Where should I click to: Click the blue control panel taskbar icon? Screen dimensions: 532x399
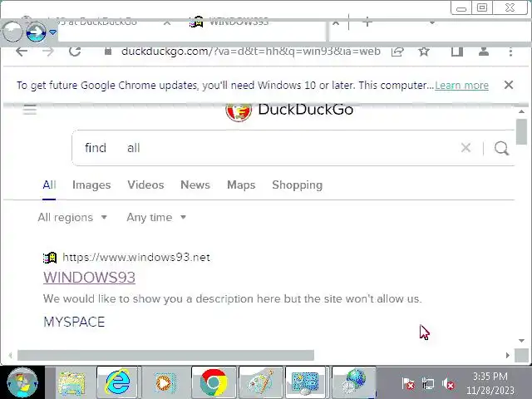pos(305,382)
